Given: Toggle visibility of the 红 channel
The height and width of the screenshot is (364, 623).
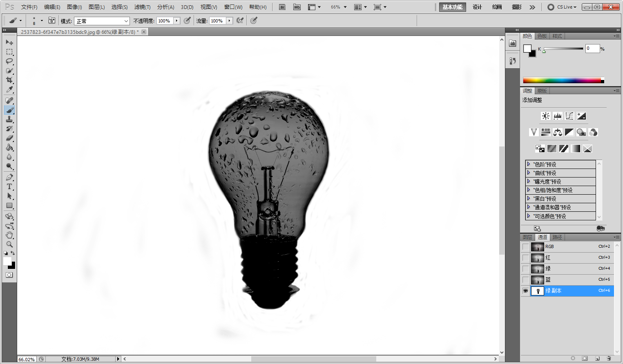Looking at the screenshot, I should (x=525, y=257).
